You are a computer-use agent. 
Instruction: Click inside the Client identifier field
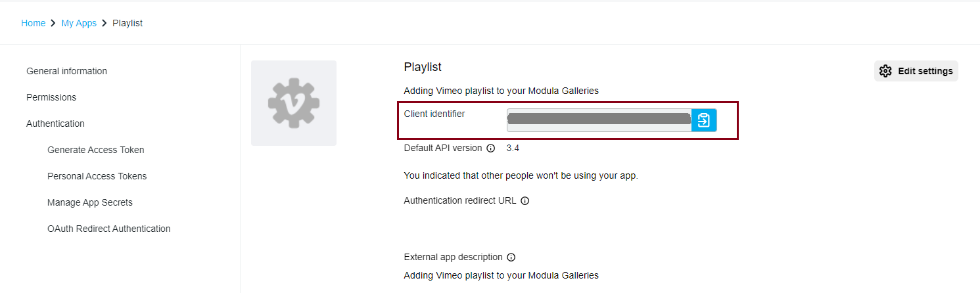click(598, 120)
